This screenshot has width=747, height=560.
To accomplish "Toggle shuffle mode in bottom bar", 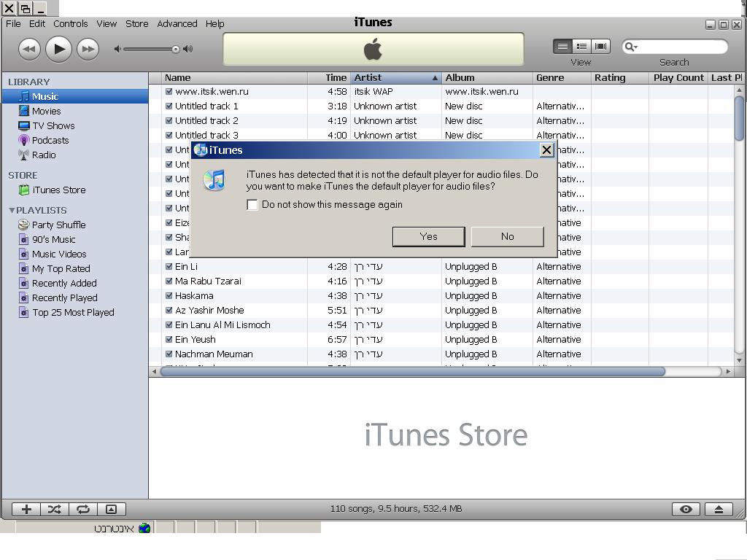I will click(54, 509).
